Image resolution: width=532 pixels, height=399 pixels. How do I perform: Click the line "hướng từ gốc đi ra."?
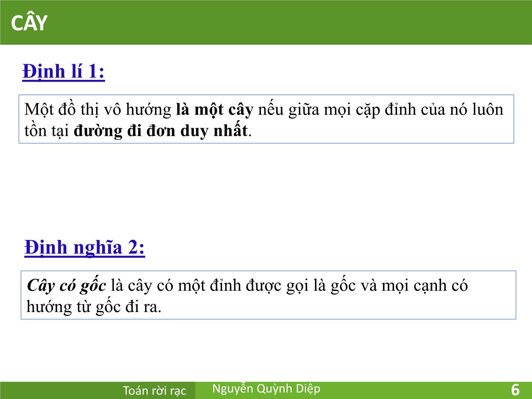click(x=94, y=307)
